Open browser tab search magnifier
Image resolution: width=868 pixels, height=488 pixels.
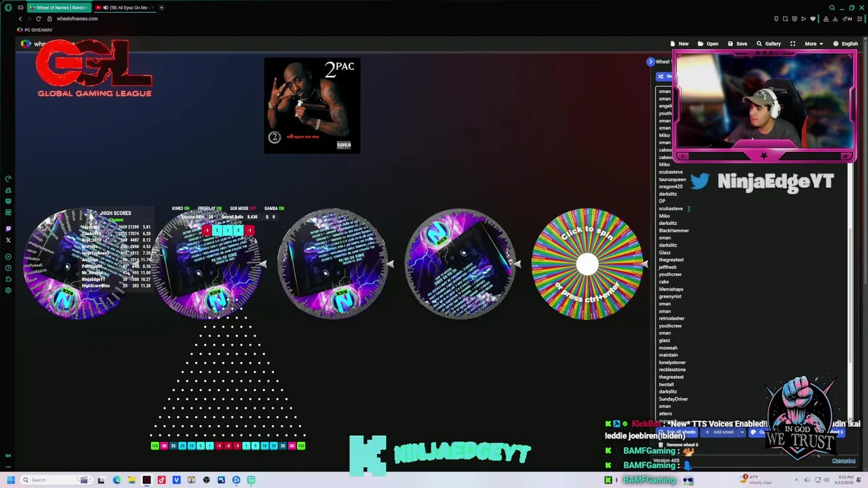(832, 7)
